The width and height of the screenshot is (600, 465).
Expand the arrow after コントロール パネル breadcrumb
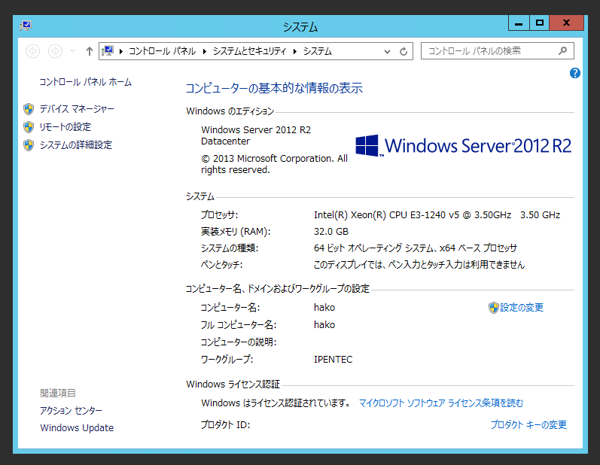(x=204, y=51)
